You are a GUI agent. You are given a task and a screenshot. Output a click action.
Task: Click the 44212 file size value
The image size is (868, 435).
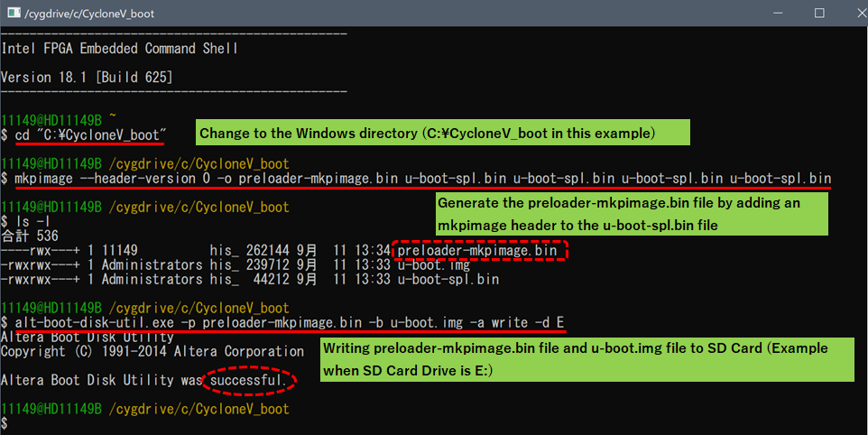(x=272, y=279)
